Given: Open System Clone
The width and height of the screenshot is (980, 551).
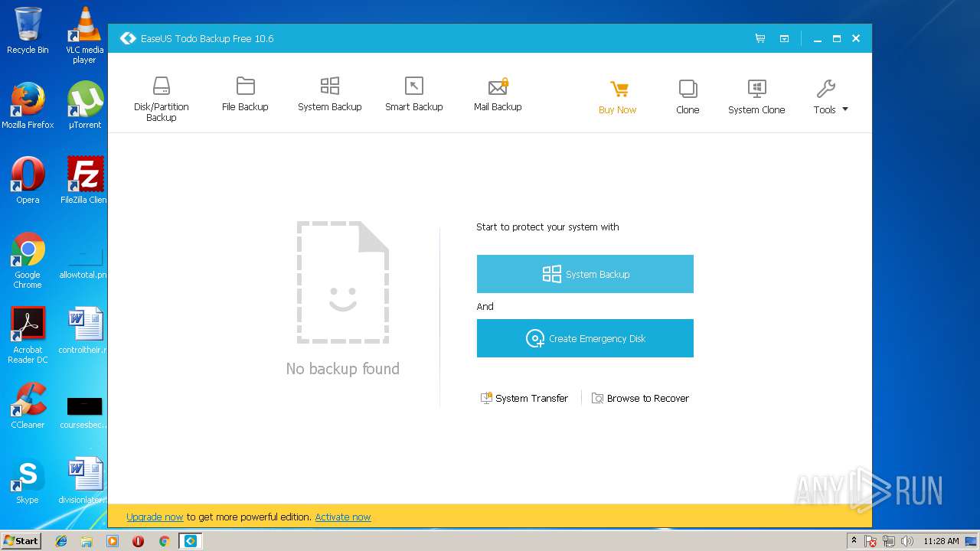Looking at the screenshot, I should click(756, 97).
